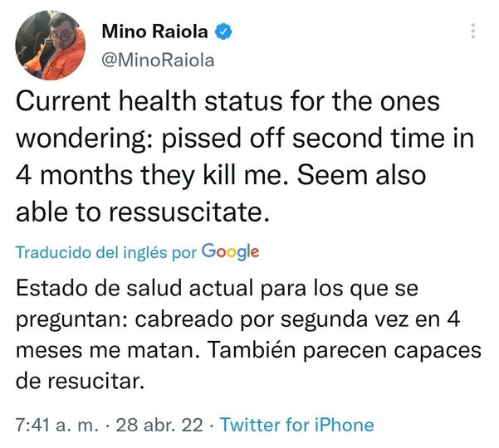The height and width of the screenshot is (448, 499).
Task: Click the blue verified badge
Action: tap(224, 32)
